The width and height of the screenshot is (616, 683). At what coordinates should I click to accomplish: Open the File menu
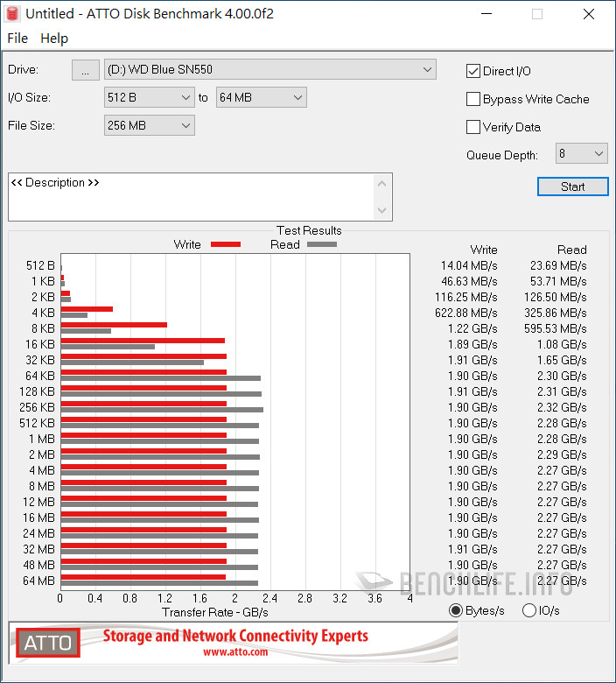(x=17, y=39)
